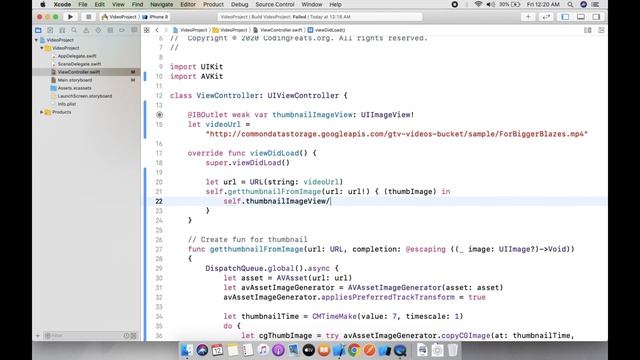
Task: Run the project with the Play button
Action: 70,17
